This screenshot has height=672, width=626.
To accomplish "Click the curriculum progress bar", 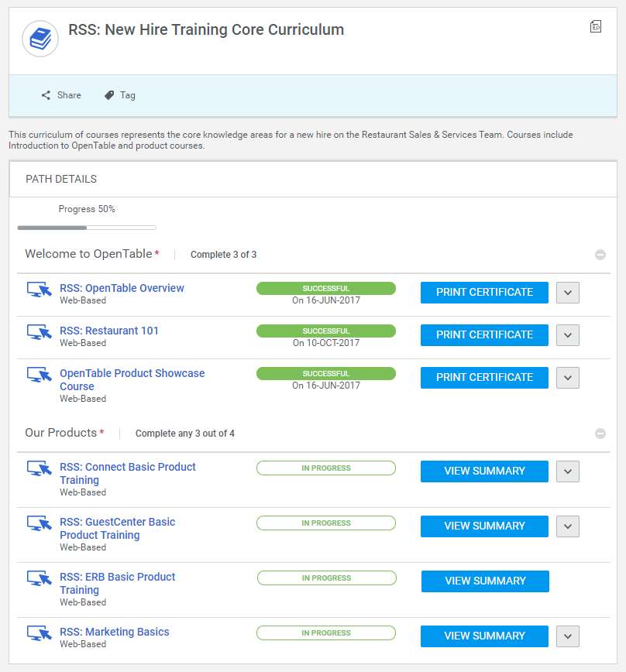I will 87,228.
